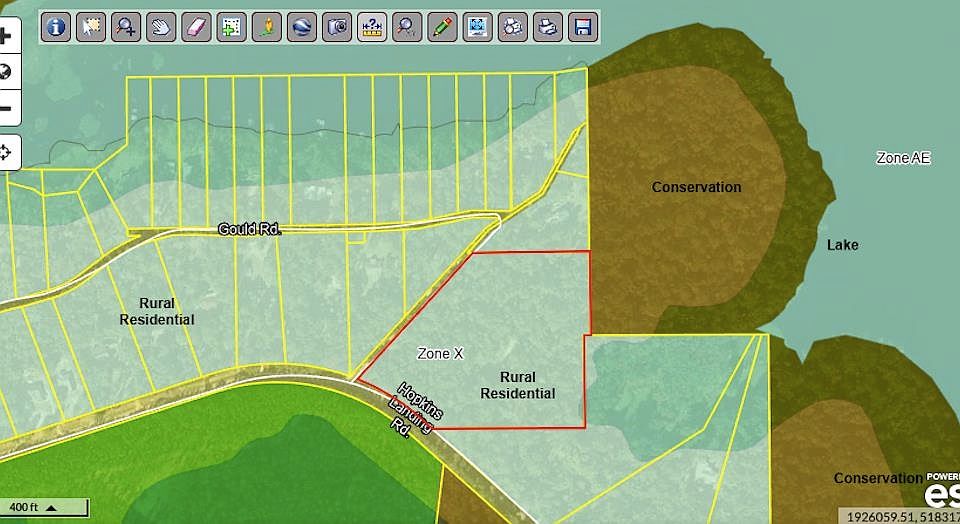This screenshot has height=524, width=960.
Task: Click the floppy disk save icon
Action: [582, 27]
